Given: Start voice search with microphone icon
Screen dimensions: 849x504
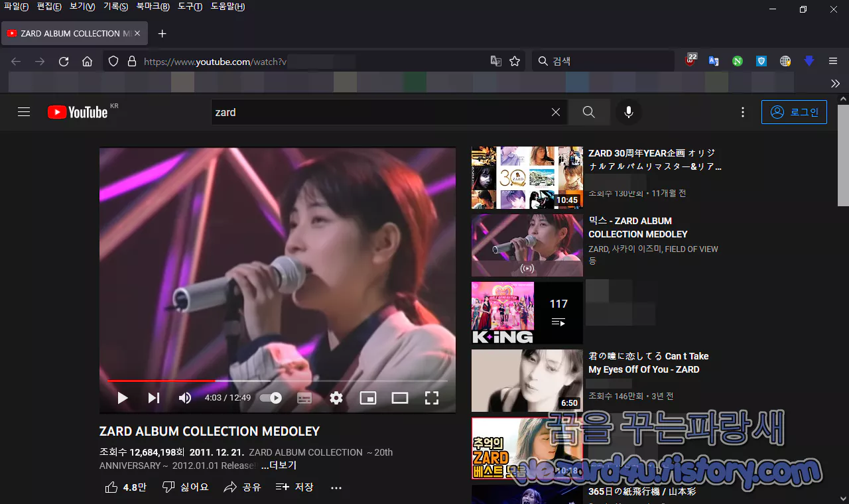Looking at the screenshot, I should (x=629, y=112).
